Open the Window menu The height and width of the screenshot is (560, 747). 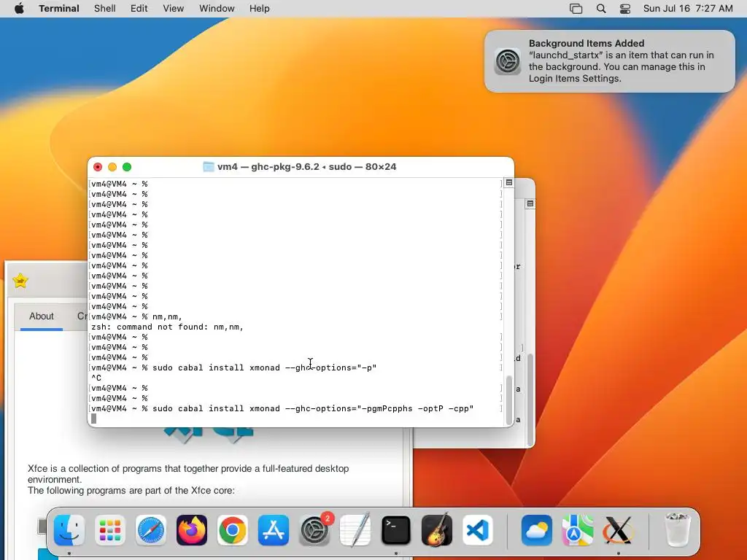tap(217, 9)
